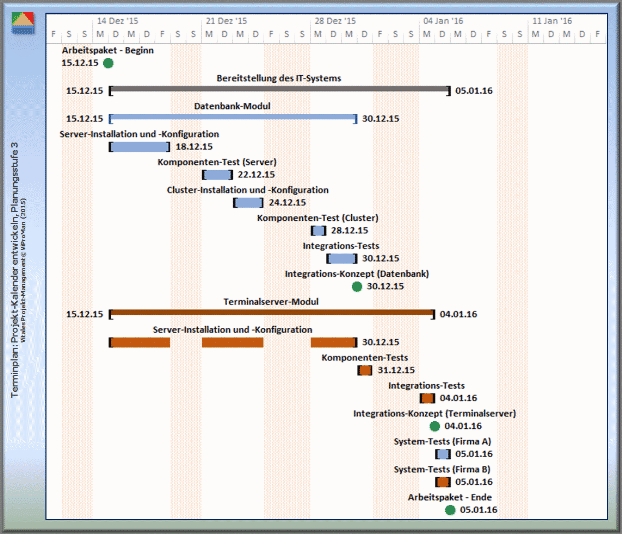Click the '04 Jan '16' week header
This screenshot has height=534, width=622.
(443, 21)
